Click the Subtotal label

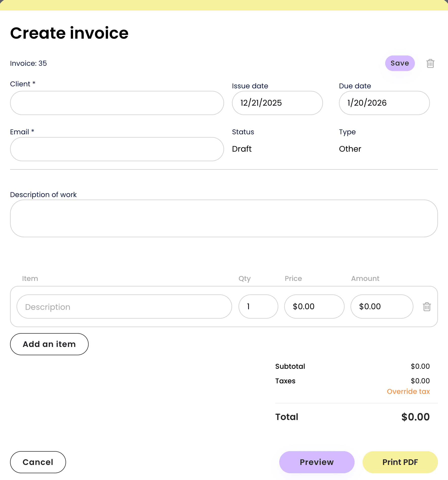pos(290,366)
